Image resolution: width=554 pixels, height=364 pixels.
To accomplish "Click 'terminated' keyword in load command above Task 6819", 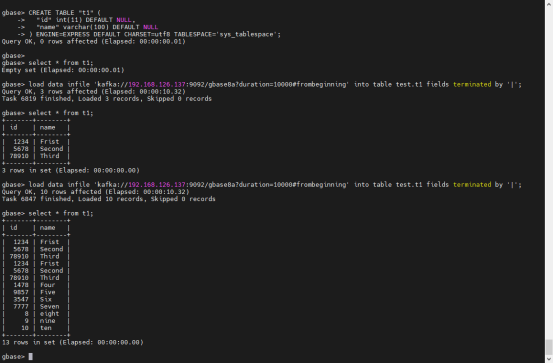I will [x=472, y=84].
